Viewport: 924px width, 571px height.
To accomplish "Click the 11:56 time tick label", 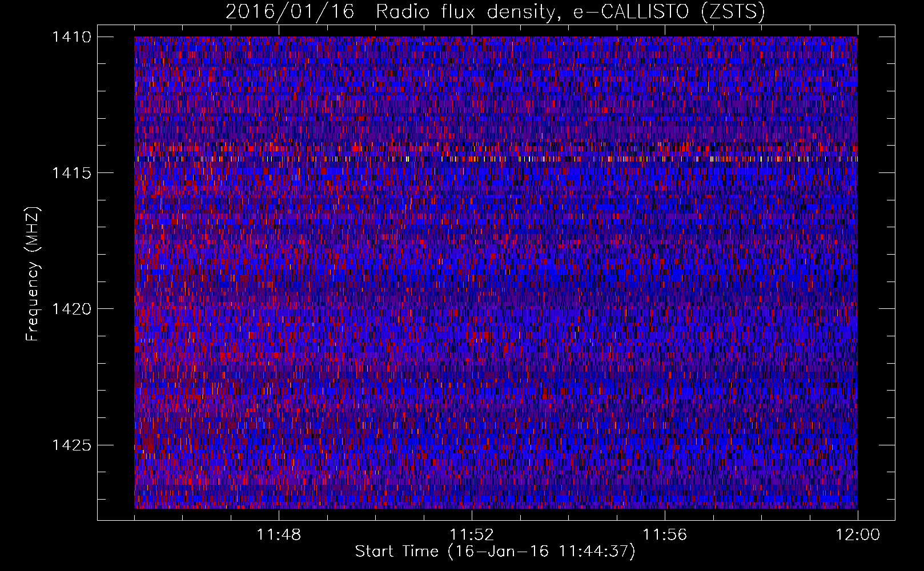I will pos(665,535).
